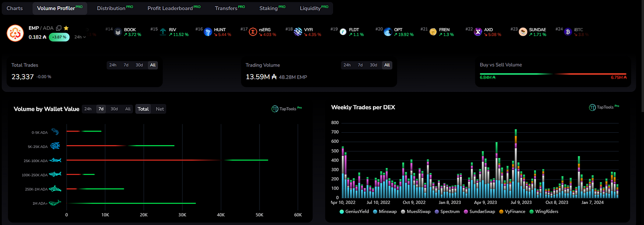Open the 24h price change dropdown
Viewport: 644px width, 225px height.
(80, 37)
